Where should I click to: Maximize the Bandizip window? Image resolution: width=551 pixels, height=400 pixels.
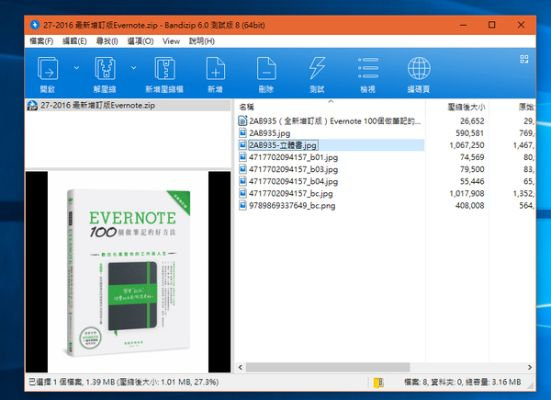[492, 25]
